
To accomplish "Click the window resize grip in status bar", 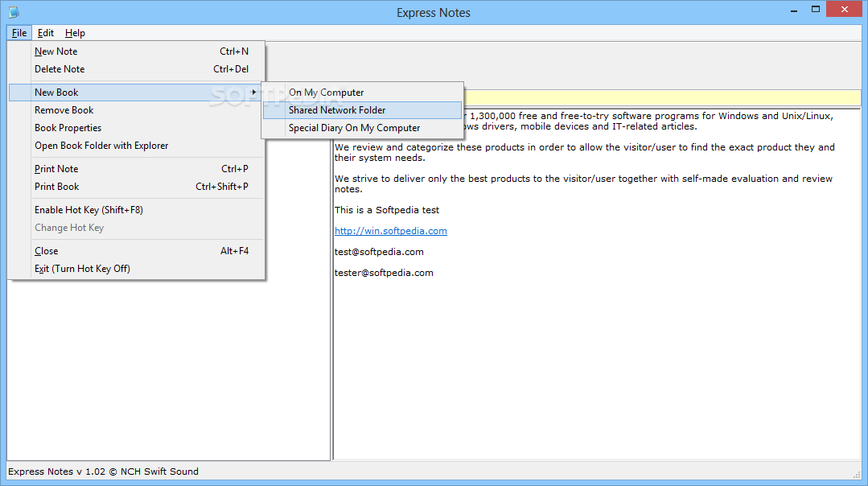I will click(x=857, y=474).
